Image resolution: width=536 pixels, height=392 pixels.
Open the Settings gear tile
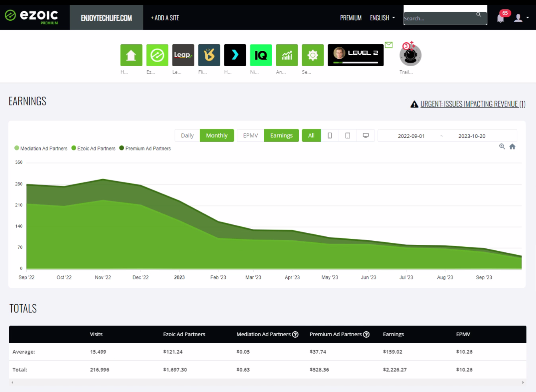click(x=313, y=55)
